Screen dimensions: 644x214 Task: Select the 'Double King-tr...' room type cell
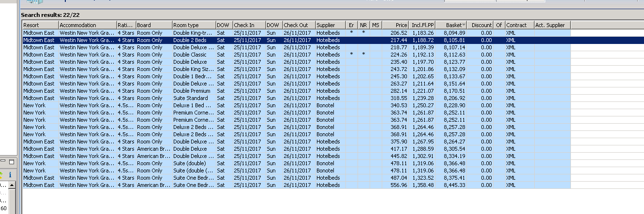tap(194, 33)
